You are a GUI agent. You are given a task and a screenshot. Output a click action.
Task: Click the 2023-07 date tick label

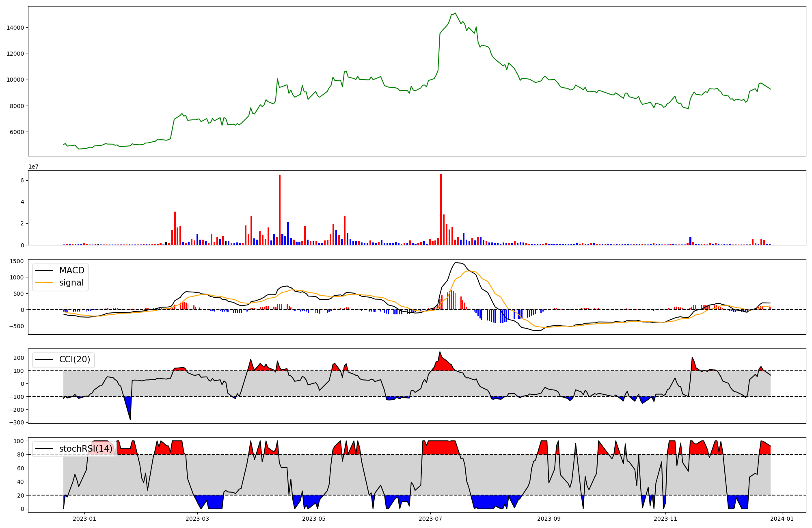click(430, 519)
